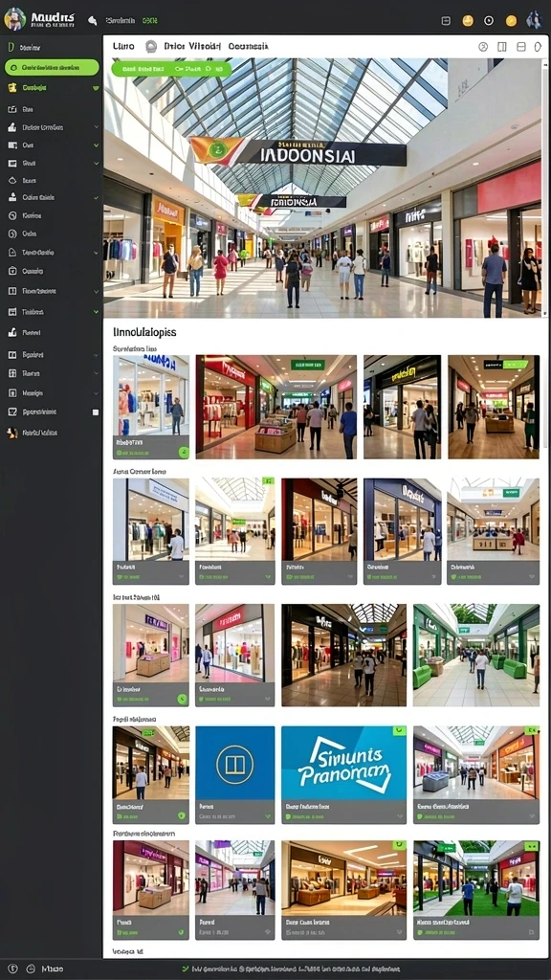Open the chevron under the blue book card

pos(268,816)
